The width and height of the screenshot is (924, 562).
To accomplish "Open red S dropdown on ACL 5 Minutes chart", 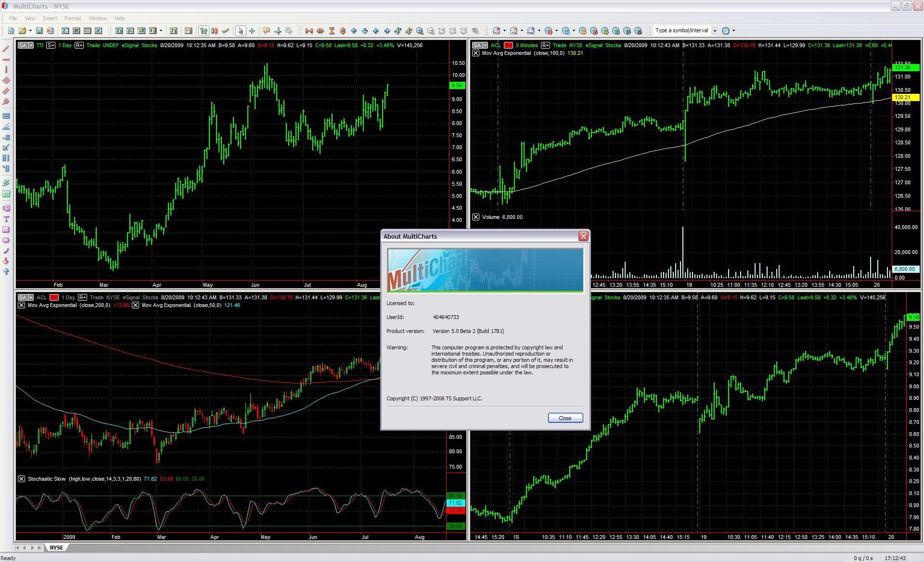I will [508, 45].
